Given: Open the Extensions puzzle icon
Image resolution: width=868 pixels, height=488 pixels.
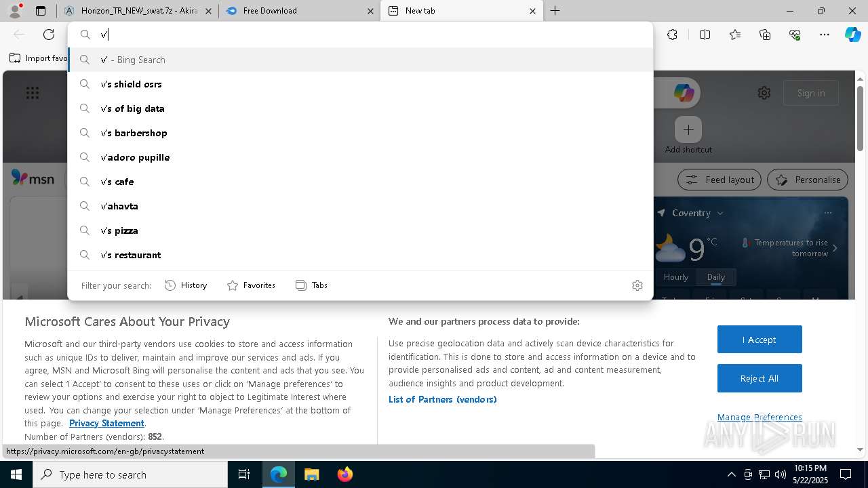Looking at the screenshot, I should pyautogui.click(x=672, y=35).
